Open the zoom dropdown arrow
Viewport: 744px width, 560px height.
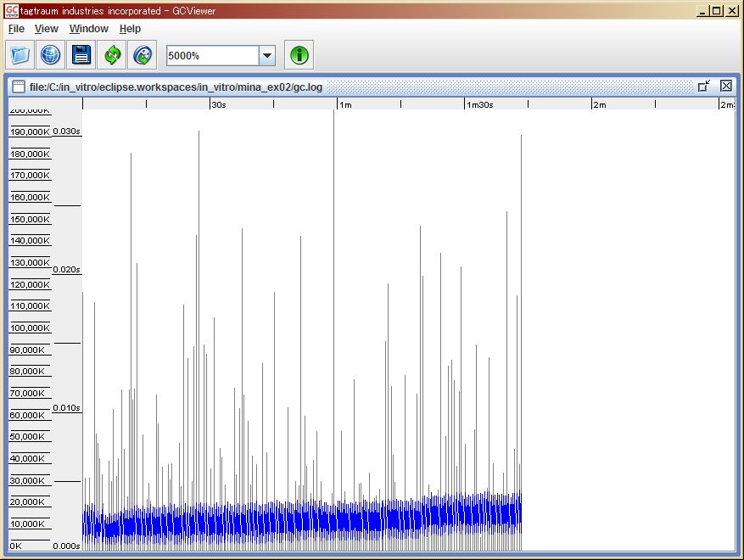pyautogui.click(x=267, y=55)
